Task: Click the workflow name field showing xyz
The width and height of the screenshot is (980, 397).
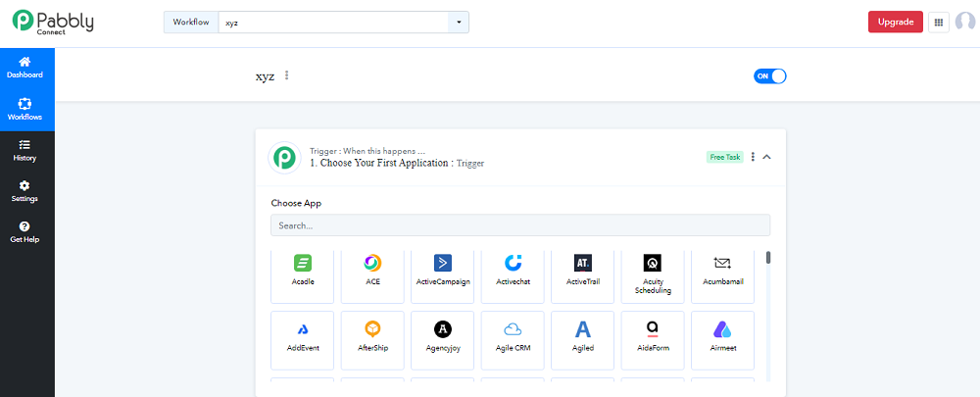Action: pos(333,22)
